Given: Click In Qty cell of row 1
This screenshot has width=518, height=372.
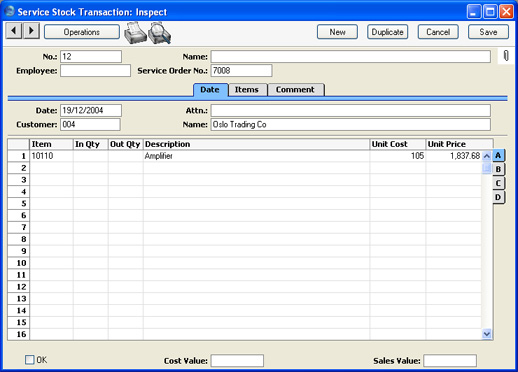Looking at the screenshot, I should (91, 156).
